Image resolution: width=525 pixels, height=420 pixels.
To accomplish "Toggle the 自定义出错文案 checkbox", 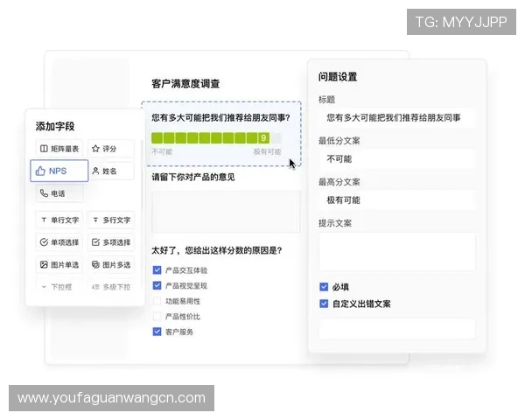I will (324, 304).
